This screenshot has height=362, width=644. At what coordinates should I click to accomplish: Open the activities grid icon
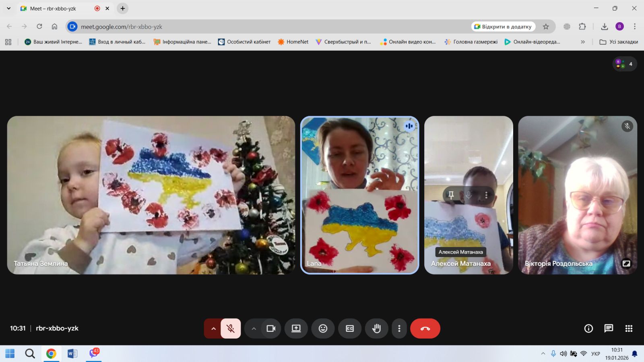point(629,329)
